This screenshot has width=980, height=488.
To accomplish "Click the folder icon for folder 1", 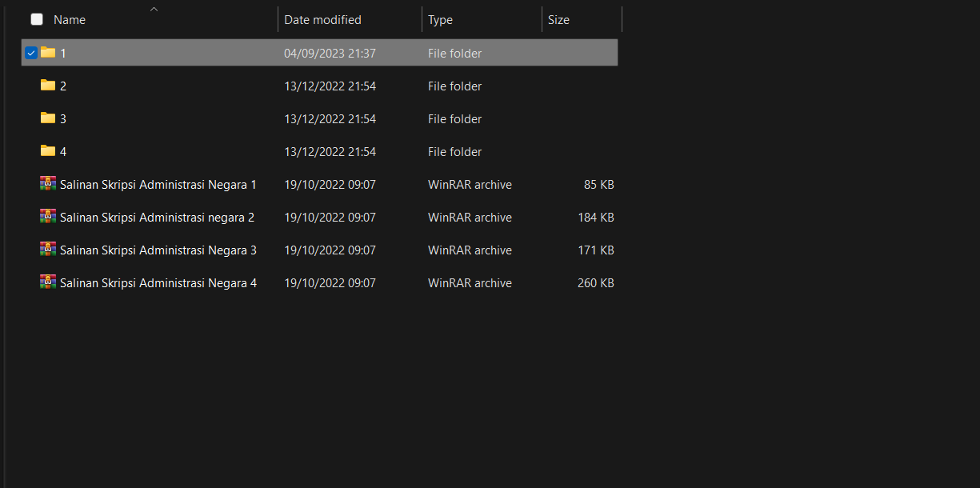I will pos(48,53).
